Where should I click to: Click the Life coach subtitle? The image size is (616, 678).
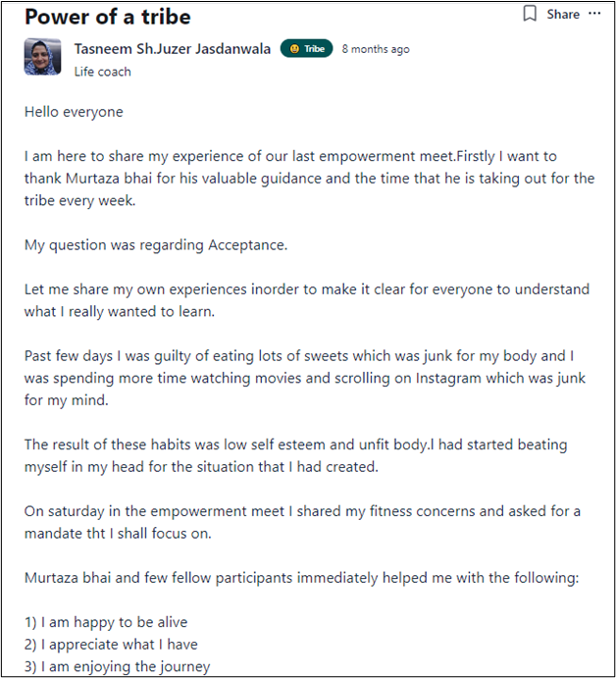pyautogui.click(x=102, y=72)
